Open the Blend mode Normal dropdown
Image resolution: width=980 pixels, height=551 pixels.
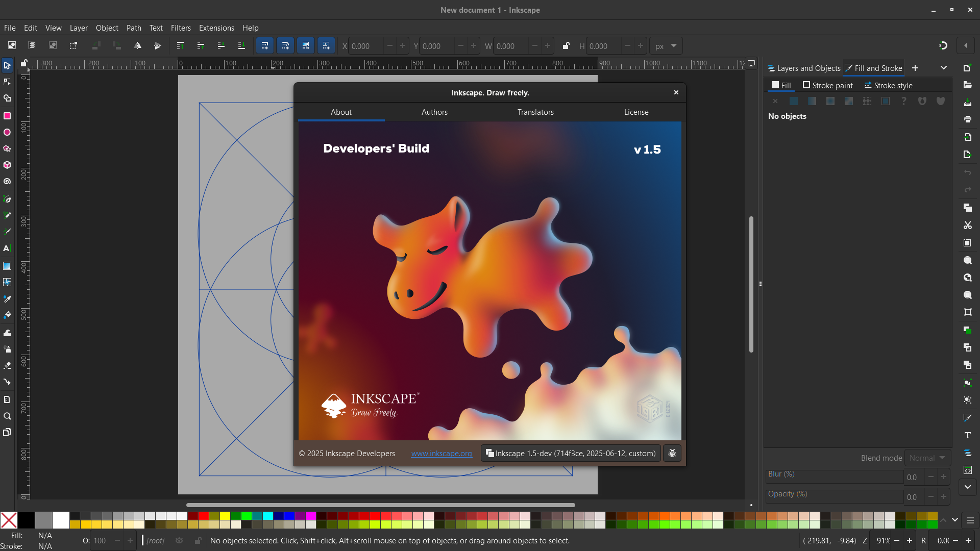tap(927, 458)
